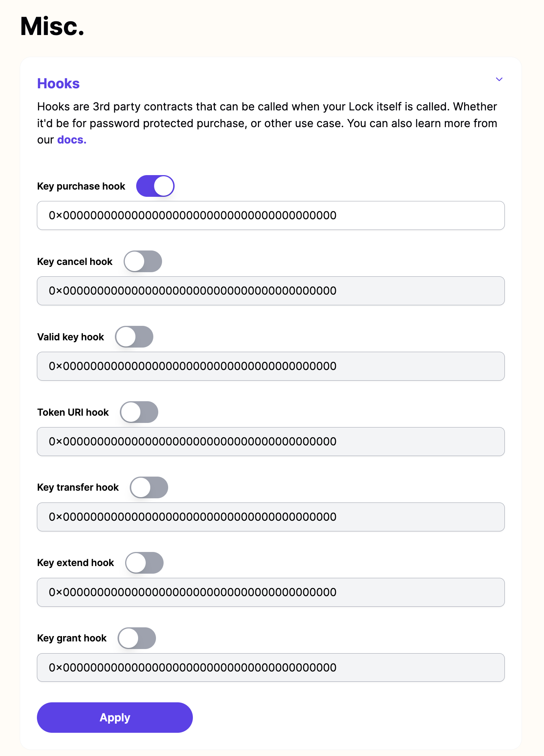The height and width of the screenshot is (756, 544).
Task: Select the Key extend hook address input
Action: [x=270, y=592]
